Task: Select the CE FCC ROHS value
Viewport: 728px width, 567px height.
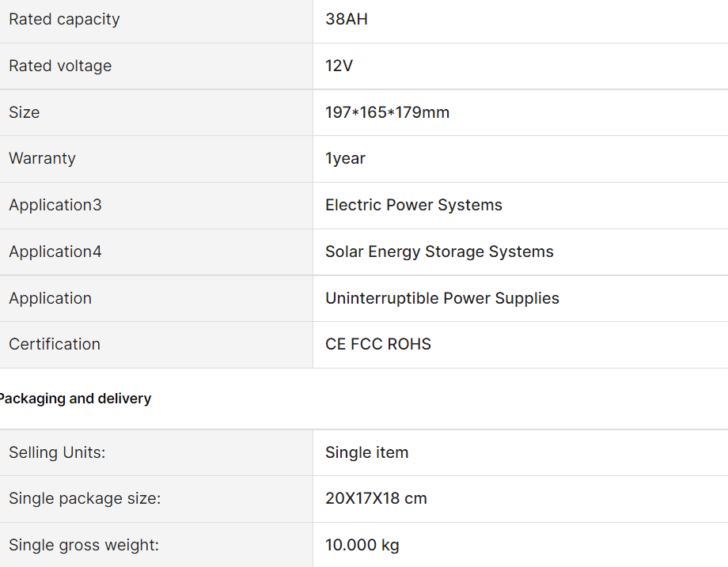Action: 377,345
